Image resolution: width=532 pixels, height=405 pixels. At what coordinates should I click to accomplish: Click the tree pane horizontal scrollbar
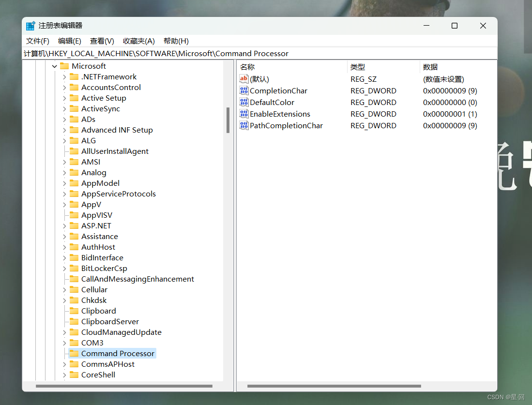pyautogui.click(x=124, y=386)
